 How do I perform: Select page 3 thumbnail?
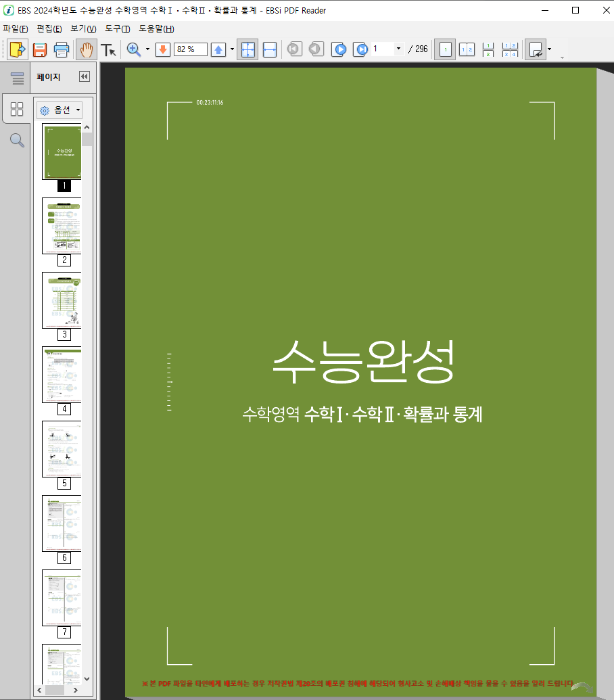[62, 300]
